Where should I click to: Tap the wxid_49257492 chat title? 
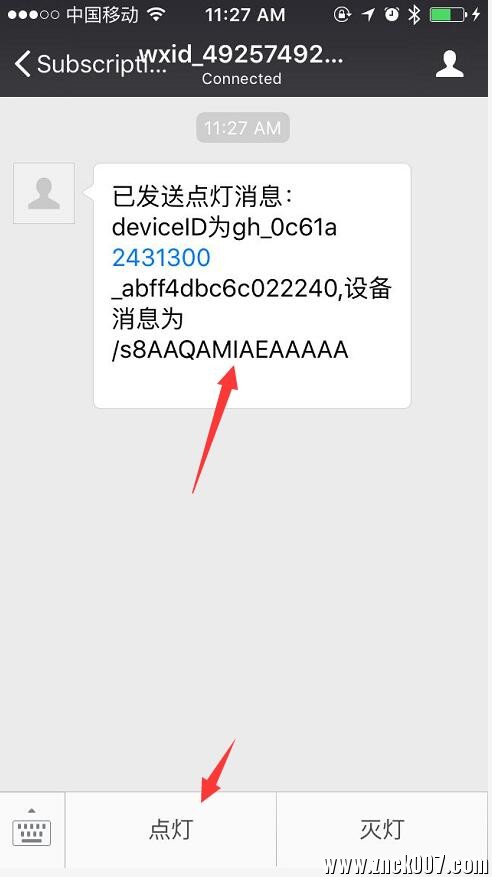click(x=242, y=55)
